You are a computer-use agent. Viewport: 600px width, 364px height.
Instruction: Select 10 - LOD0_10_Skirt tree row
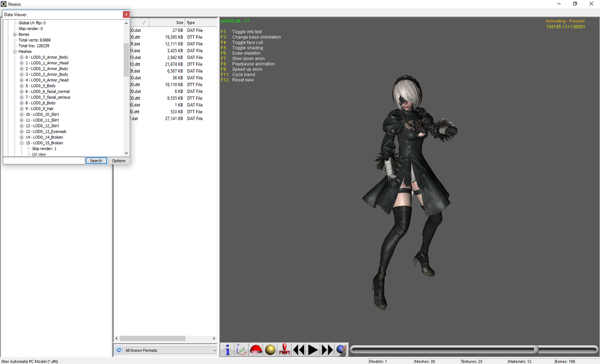42,114
